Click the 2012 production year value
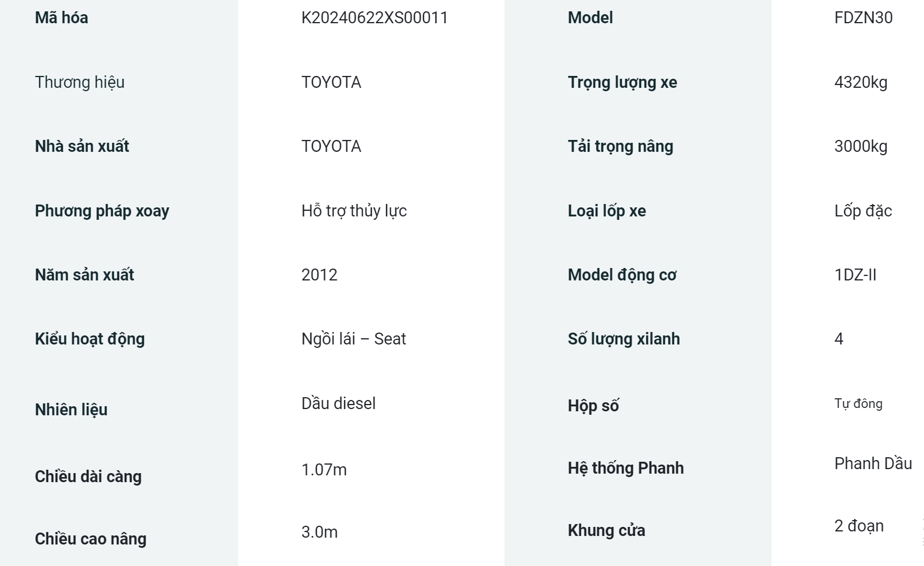This screenshot has width=924, height=566. point(319,275)
